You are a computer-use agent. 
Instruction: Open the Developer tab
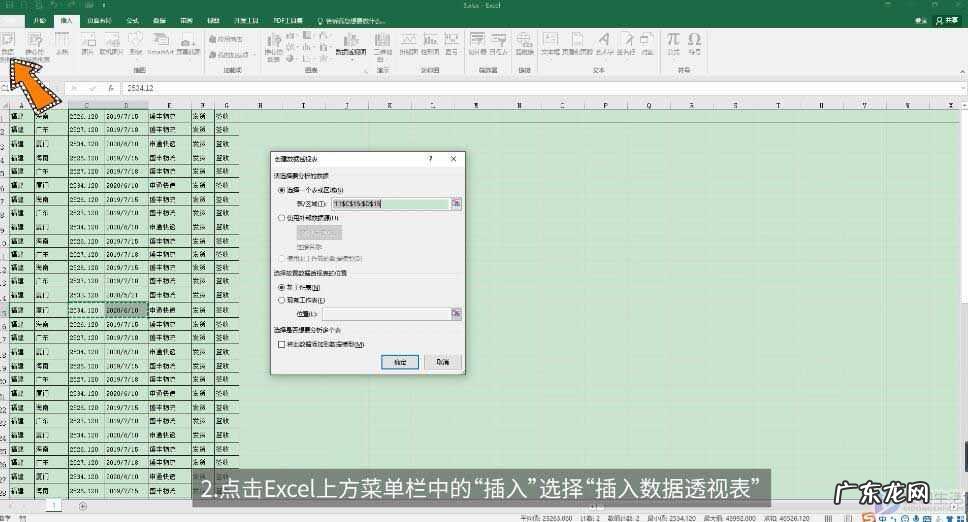(x=246, y=20)
